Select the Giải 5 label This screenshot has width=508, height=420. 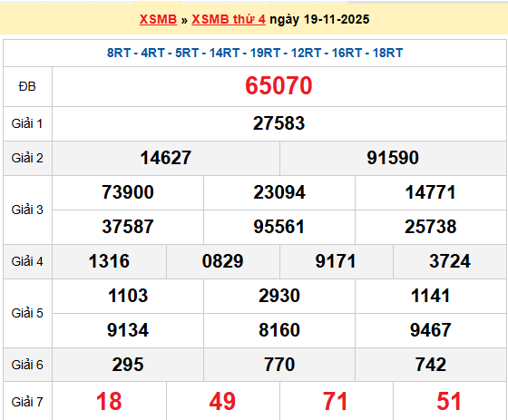pyautogui.click(x=27, y=313)
